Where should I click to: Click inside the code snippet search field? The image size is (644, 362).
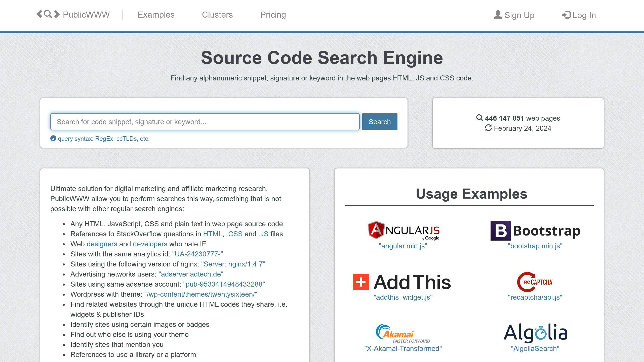205,121
